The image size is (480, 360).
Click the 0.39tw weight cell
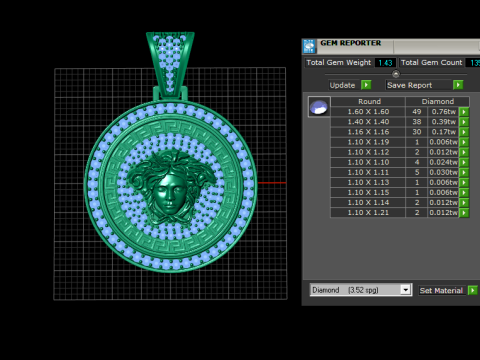tap(443, 122)
